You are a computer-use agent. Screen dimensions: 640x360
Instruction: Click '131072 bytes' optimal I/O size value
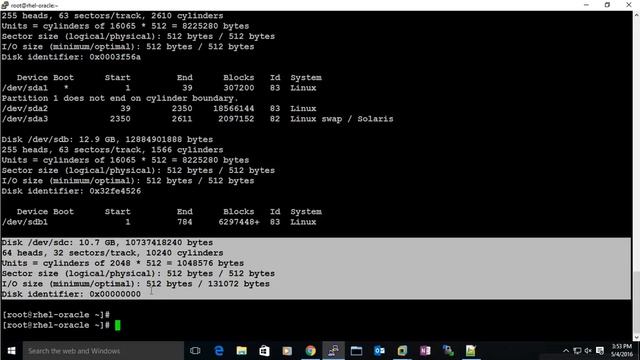pyautogui.click(x=239, y=284)
